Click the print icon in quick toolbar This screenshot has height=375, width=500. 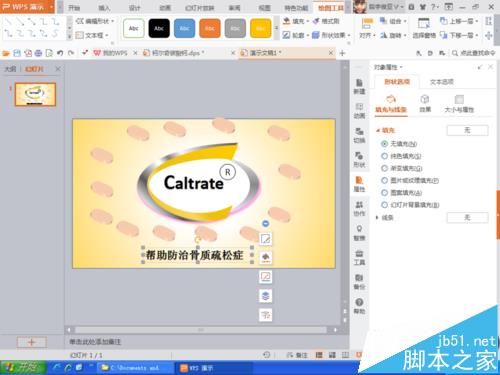tap(38, 53)
